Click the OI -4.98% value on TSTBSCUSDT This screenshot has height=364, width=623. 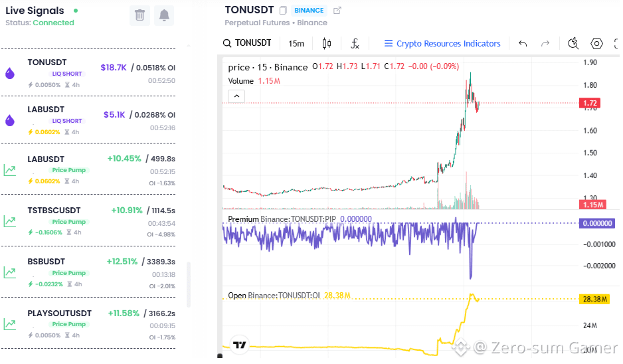point(161,234)
